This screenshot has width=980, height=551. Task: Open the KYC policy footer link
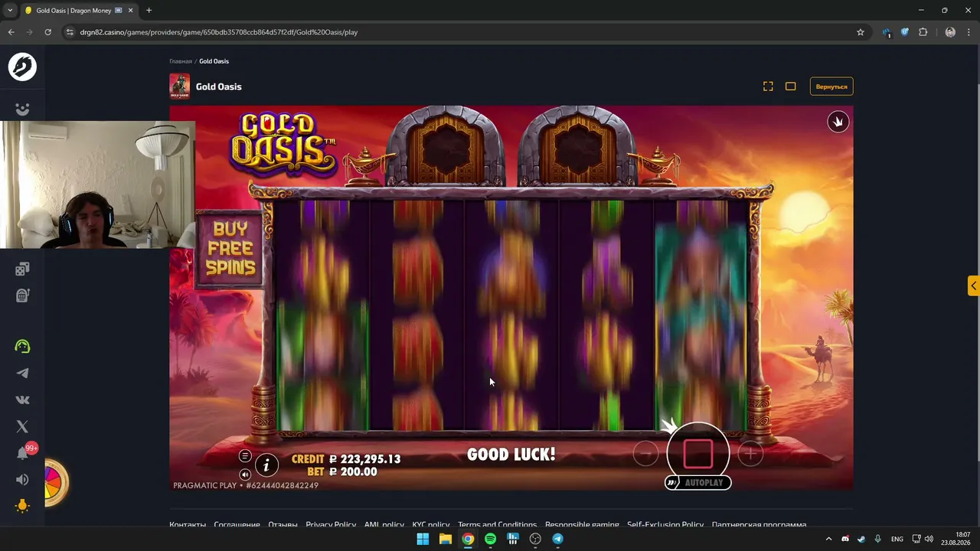pyautogui.click(x=431, y=525)
